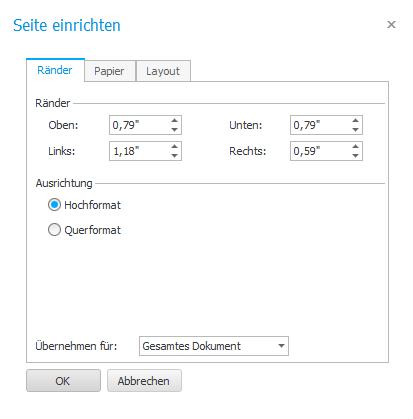Viewport: 413px width, 419px height.
Task: Click the Abbrechen button
Action: (x=144, y=381)
